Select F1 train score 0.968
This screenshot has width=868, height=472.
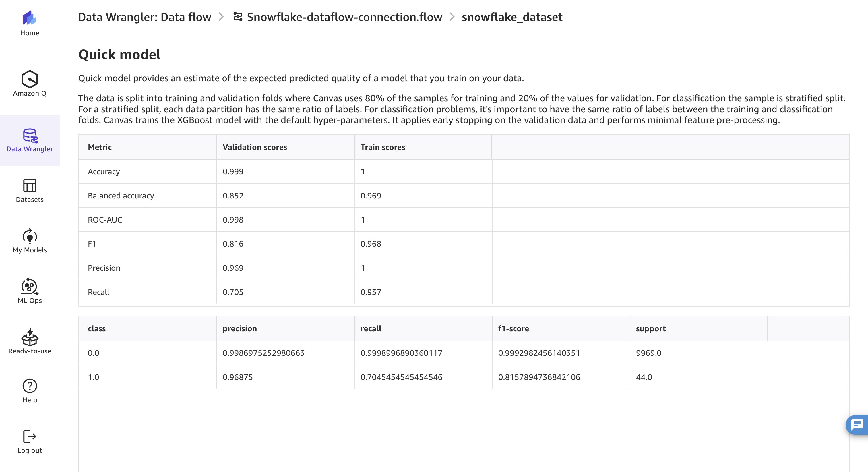[371, 244]
